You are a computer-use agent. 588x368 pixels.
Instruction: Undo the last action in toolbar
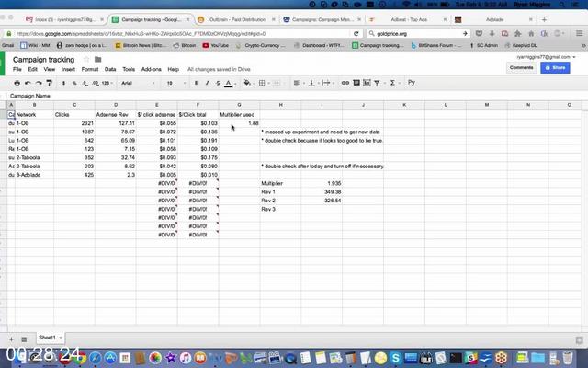tap(28, 83)
